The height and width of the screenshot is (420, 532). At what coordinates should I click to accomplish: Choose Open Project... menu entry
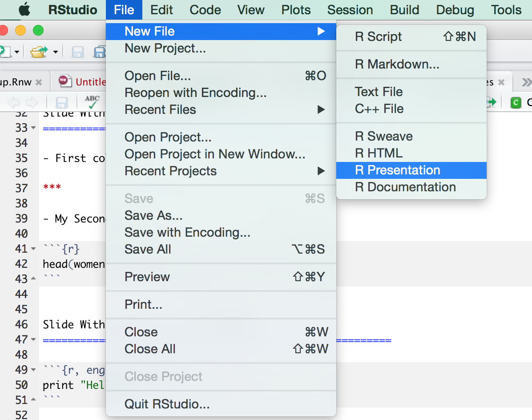[x=221, y=137]
